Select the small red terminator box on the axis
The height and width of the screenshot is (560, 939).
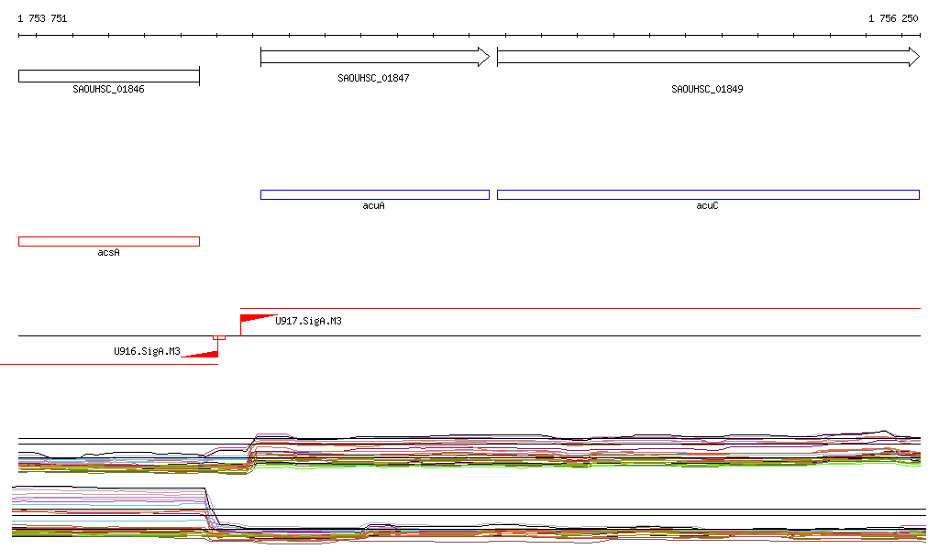coord(218,337)
